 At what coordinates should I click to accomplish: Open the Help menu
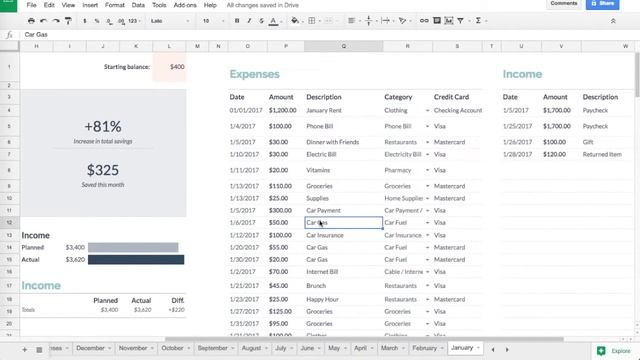click(210, 5)
